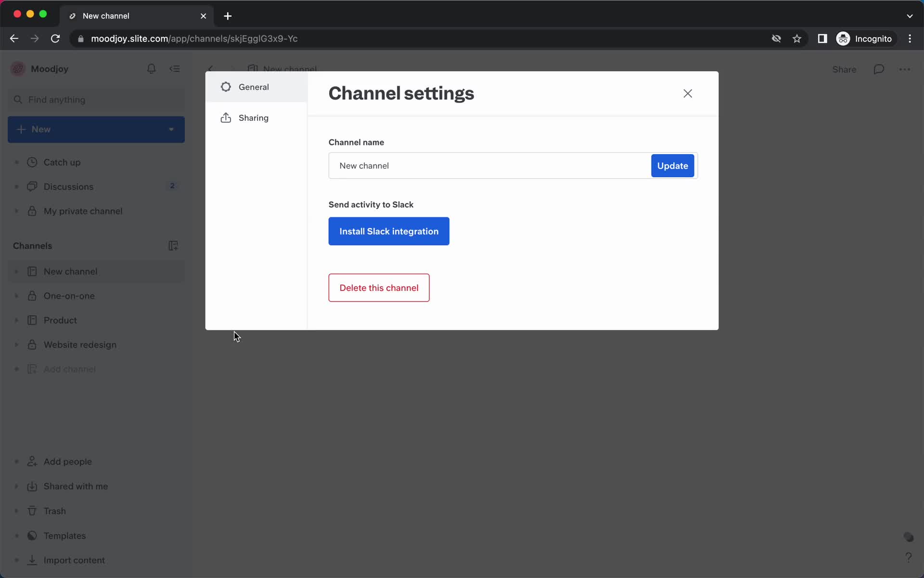Expand the Product channel arrow

coord(16,320)
